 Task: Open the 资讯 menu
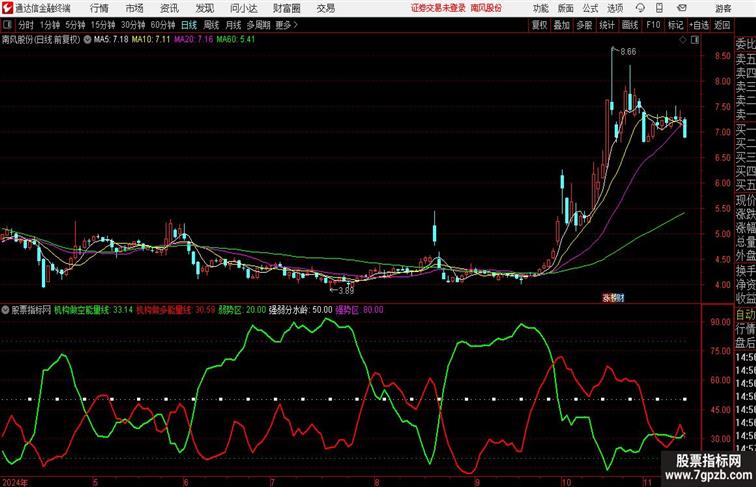(x=169, y=8)
